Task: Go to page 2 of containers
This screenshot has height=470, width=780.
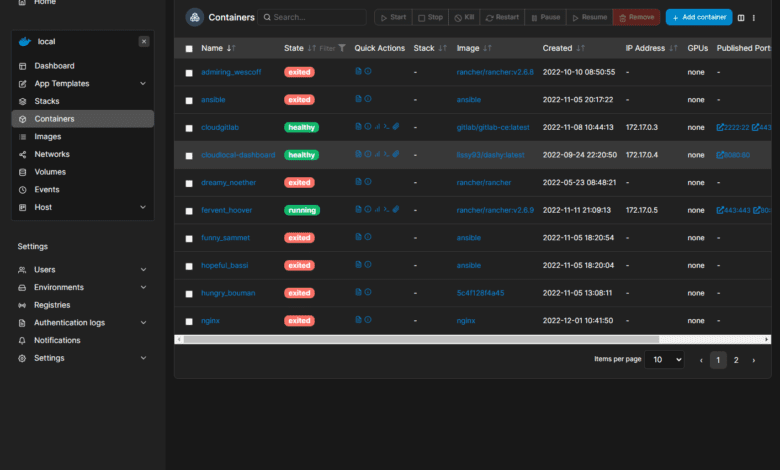Action: click(736, 360)
